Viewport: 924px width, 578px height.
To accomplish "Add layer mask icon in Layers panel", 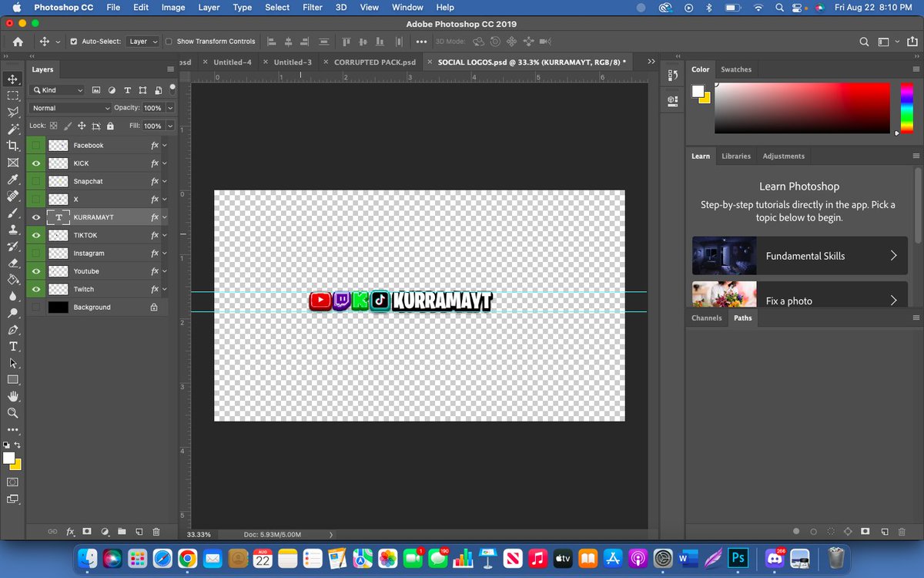I will [87, 532].
